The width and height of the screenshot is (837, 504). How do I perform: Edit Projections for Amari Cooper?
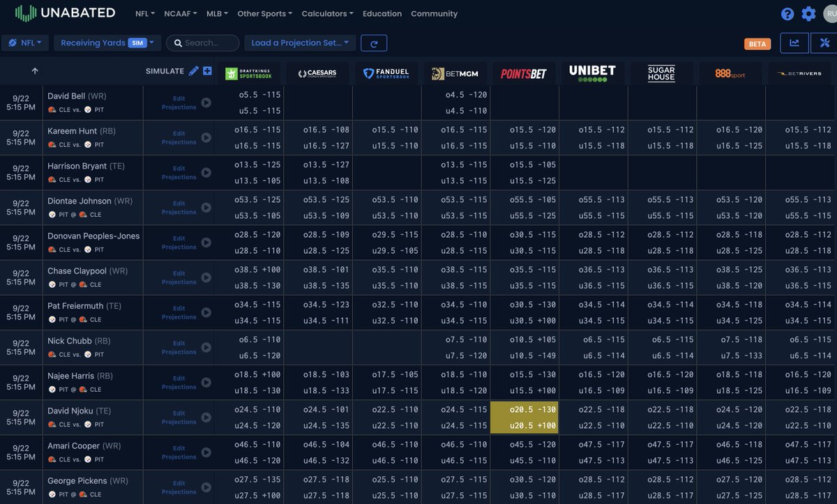click(179, 452)
